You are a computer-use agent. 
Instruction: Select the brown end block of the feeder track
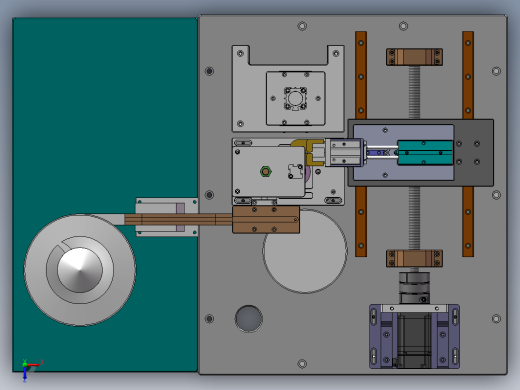(x=266, y=220)
